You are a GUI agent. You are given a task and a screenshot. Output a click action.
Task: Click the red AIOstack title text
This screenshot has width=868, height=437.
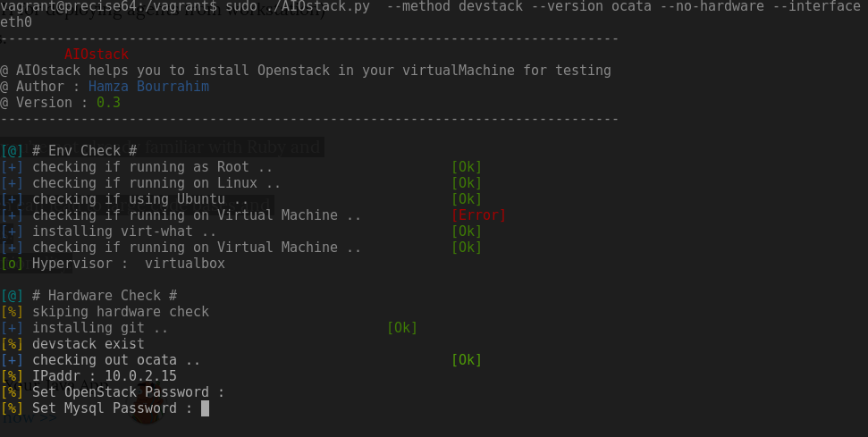[x=97, y=55]
